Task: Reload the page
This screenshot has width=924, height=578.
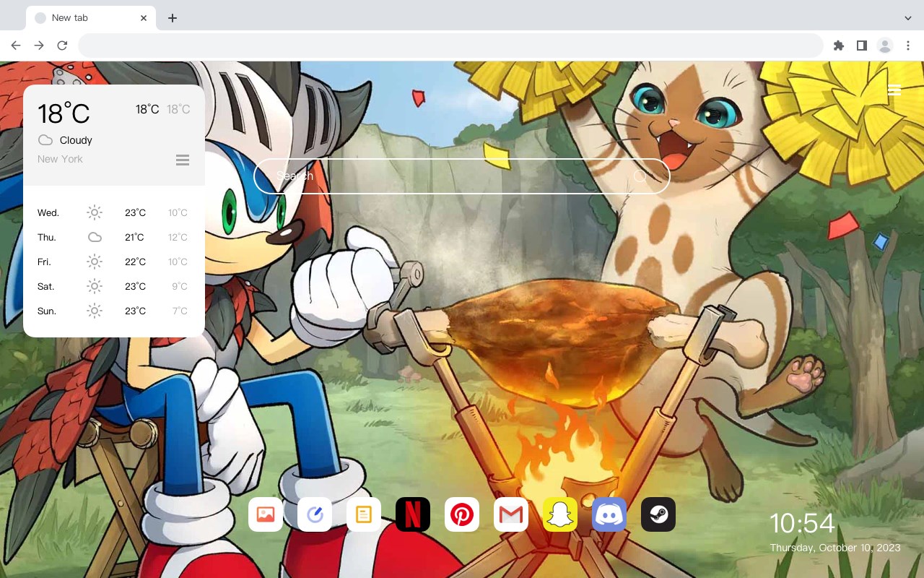Action: [x=62, y=46]
